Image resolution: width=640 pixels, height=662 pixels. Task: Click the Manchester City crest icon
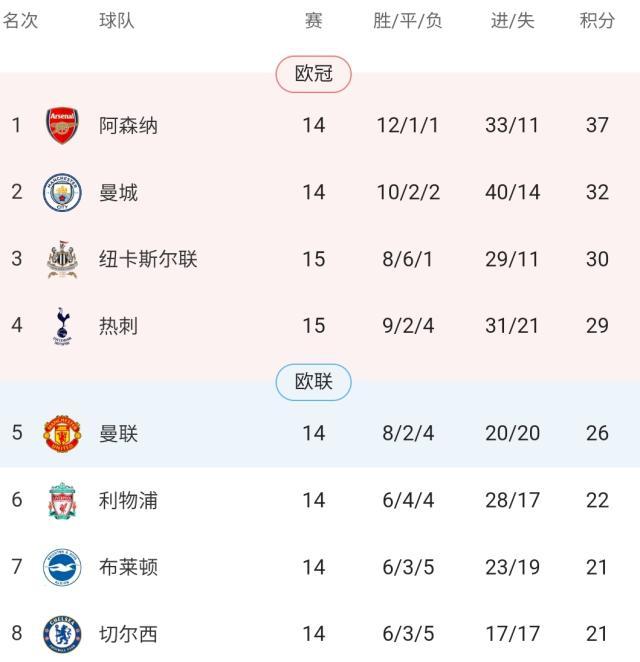62,192
